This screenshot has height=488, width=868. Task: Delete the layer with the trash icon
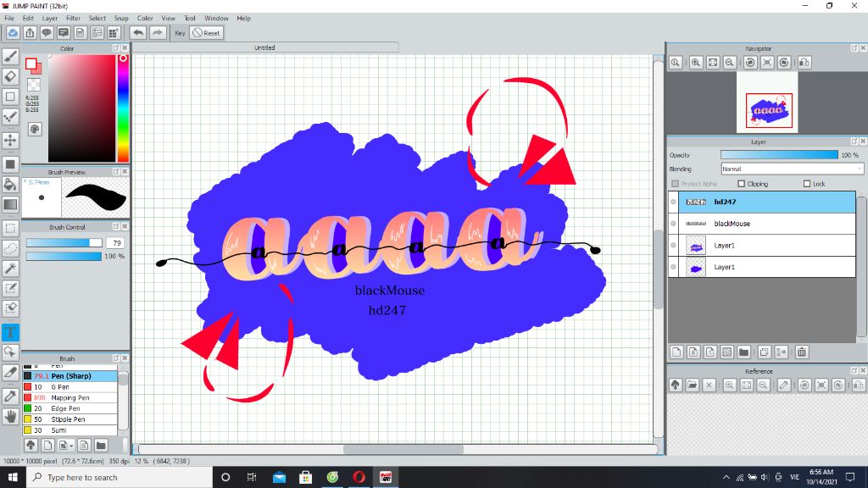(802, 352)
